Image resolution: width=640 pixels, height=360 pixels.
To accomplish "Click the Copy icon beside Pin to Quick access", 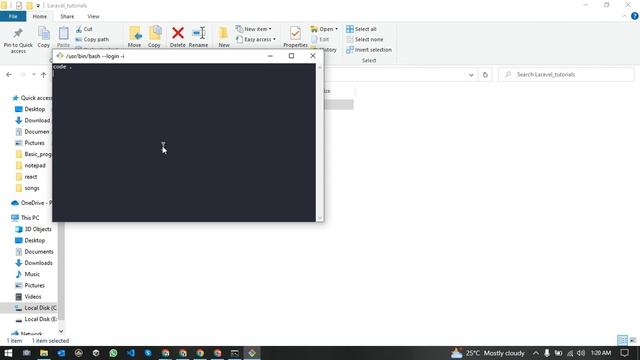I will pos(44,33).
